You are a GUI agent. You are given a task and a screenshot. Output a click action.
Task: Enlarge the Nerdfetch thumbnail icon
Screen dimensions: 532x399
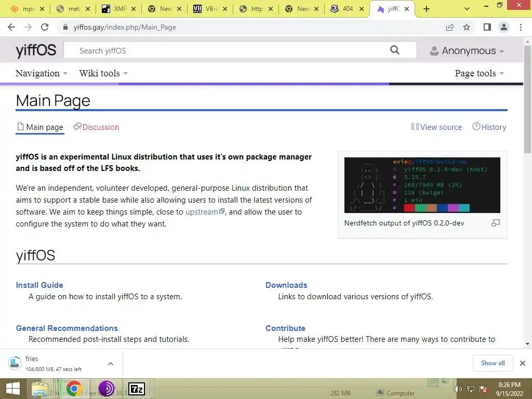coord(496,223)
